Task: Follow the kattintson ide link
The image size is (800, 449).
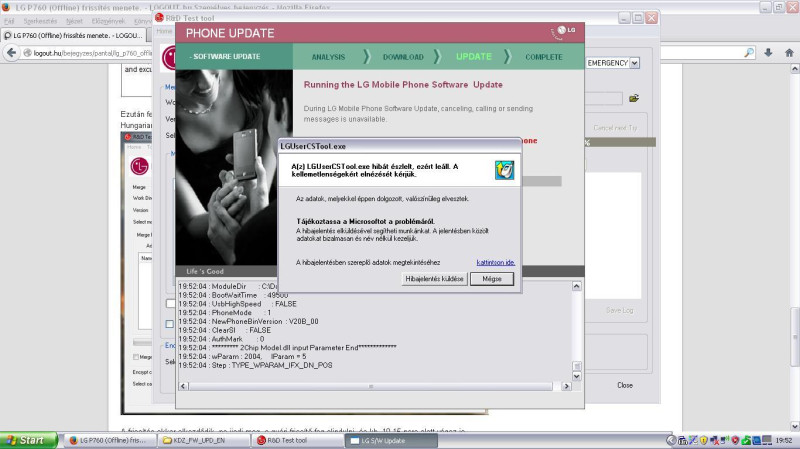Action: pos(495,262)
